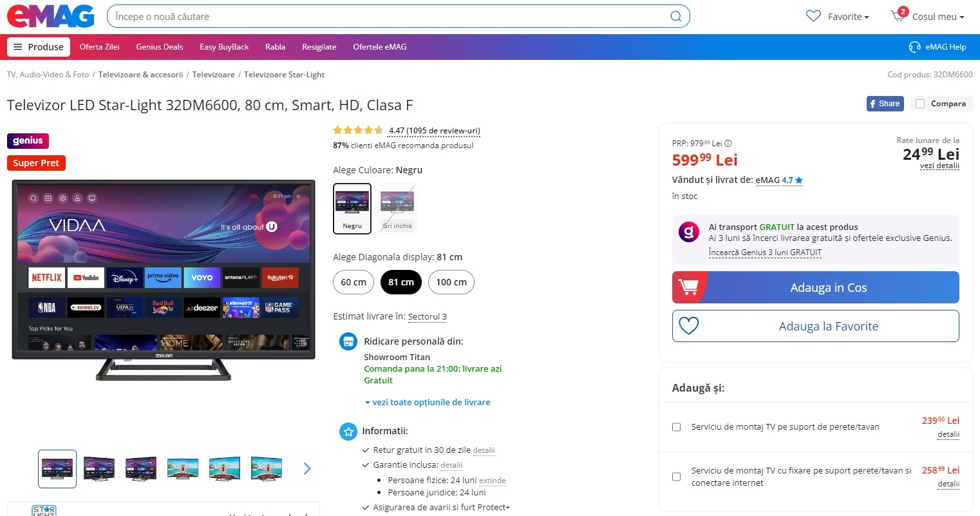Image resolution: width=980 pixels, height=516 pixels.
Task: Click the Super Pret badge
Action: 36,163
